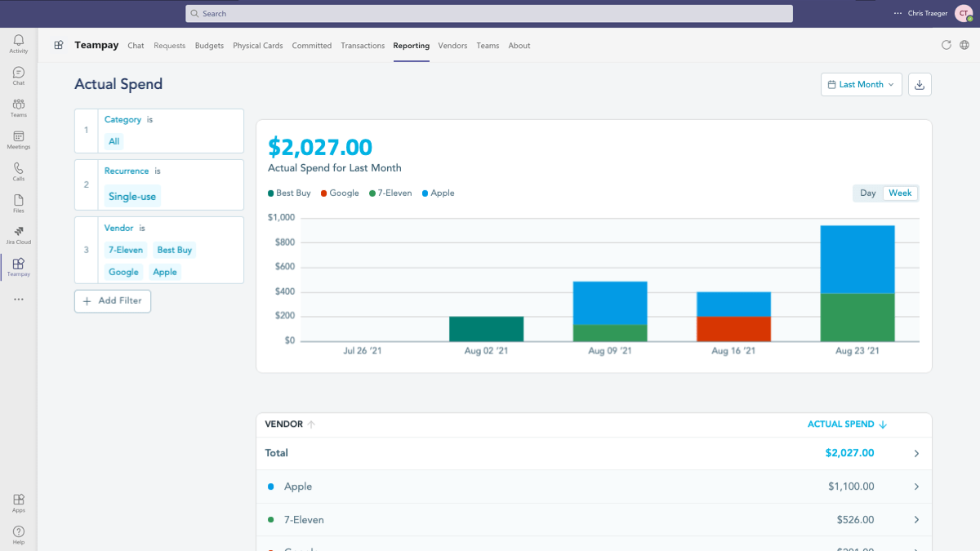Click the Add Filter button
The height and width of the screenshot is (551, 980).
[x=113, y=301]
